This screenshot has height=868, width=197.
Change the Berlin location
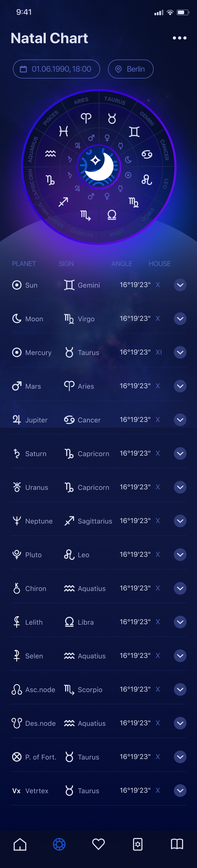click(x=131, y=69)
